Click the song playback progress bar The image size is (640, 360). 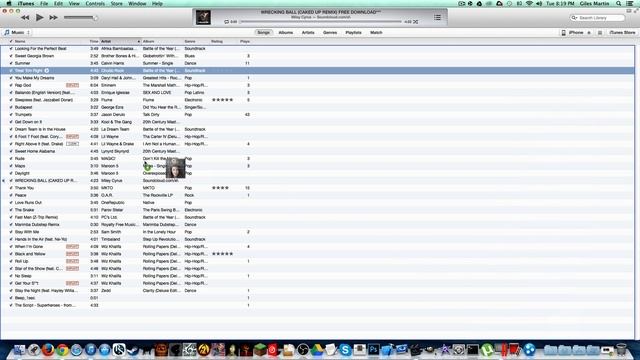point(321,22)
